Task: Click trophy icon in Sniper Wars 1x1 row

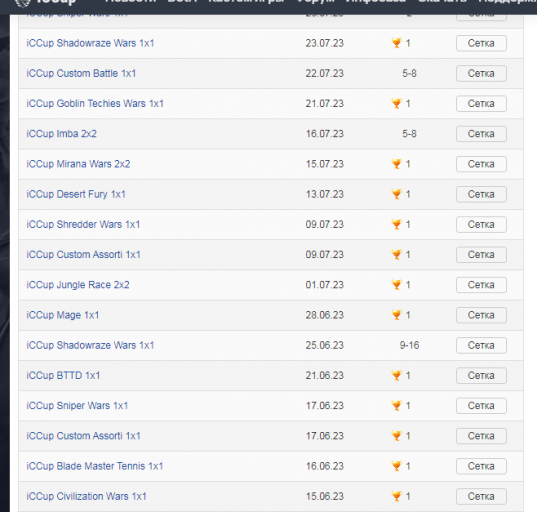Action: pyautogui.click(x=396, y=405)
